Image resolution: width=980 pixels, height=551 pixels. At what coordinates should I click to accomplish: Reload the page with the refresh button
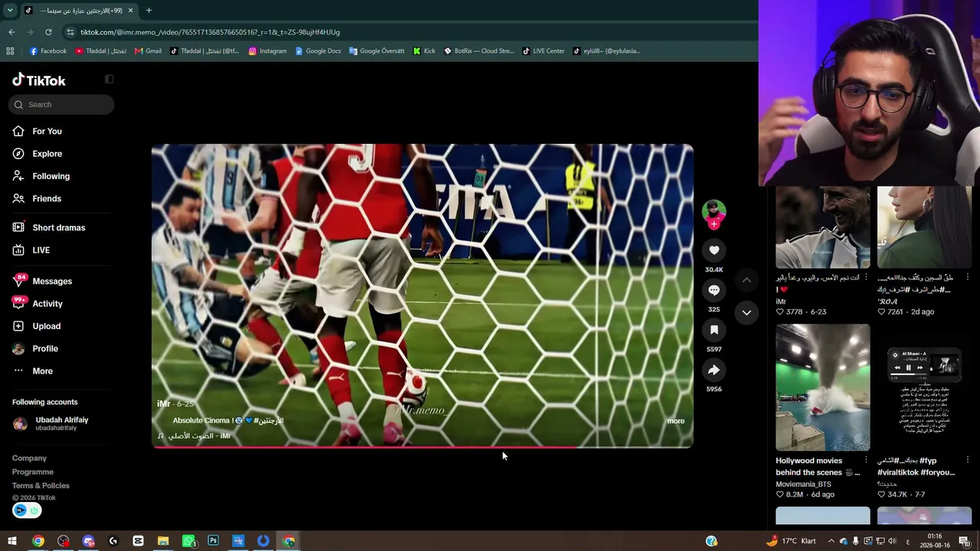(48, 32)
